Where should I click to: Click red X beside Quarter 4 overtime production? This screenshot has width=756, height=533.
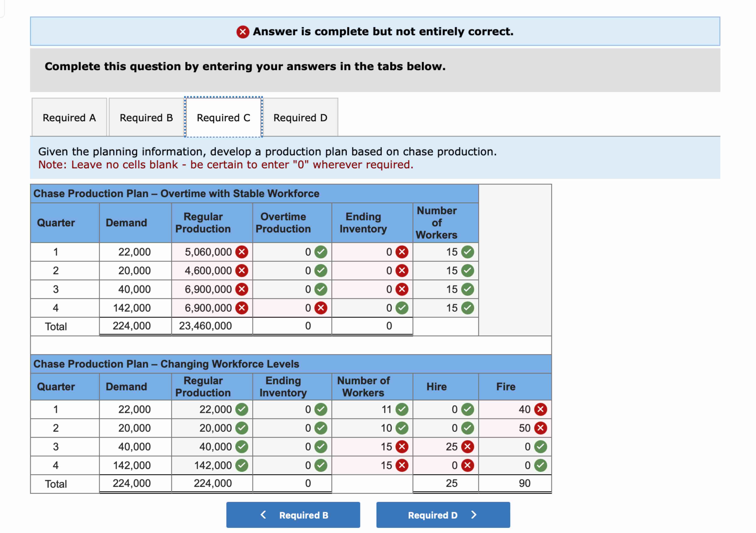[321, 308]
